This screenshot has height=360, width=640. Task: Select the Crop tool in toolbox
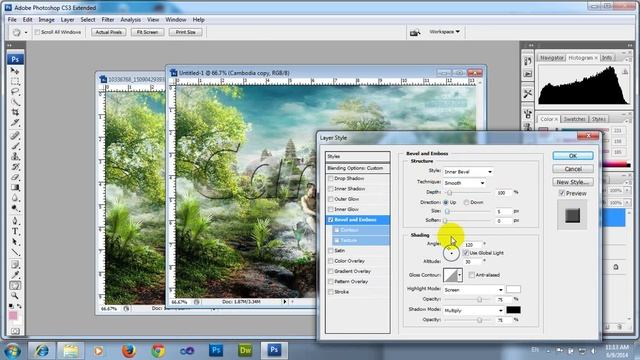pos(15,112)
